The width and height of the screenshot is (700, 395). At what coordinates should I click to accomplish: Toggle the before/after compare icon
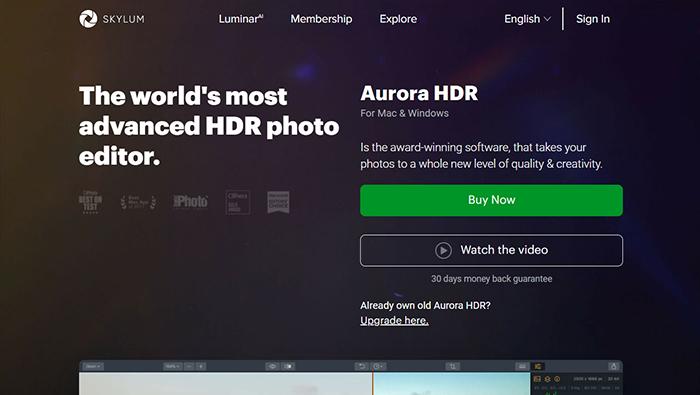pyautogui.click(x=289, y=366)
